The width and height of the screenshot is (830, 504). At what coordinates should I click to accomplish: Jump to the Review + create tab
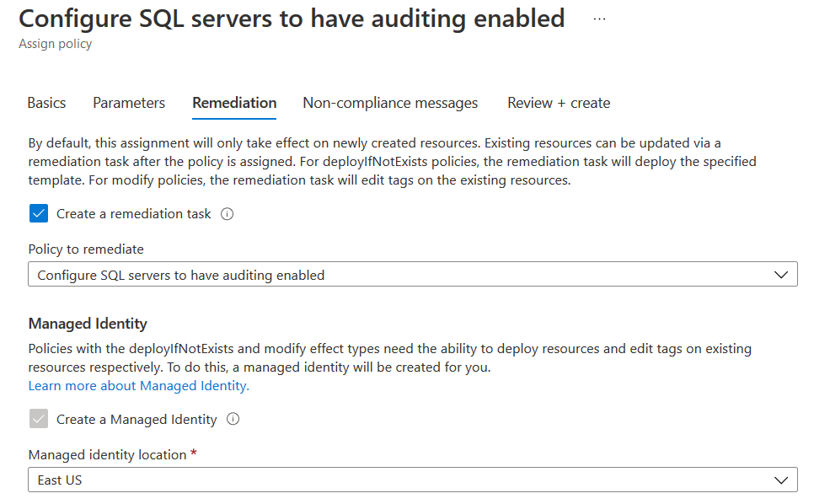click(x=559, y=103)
